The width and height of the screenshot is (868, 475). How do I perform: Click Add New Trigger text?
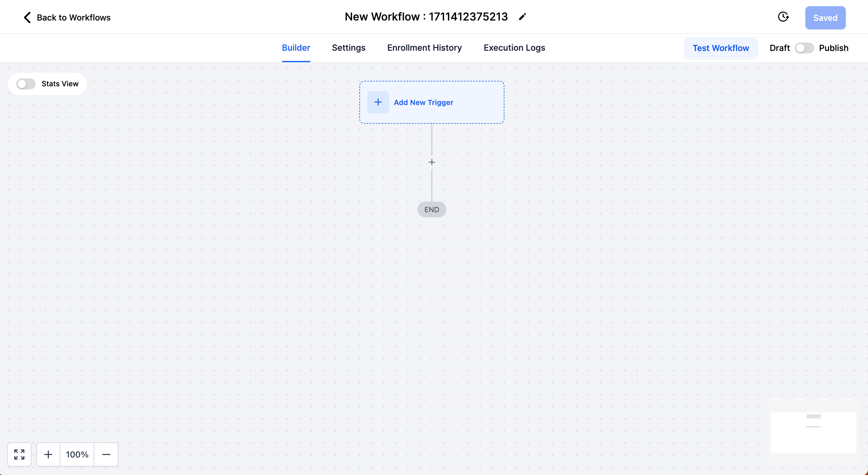point(423,102)
